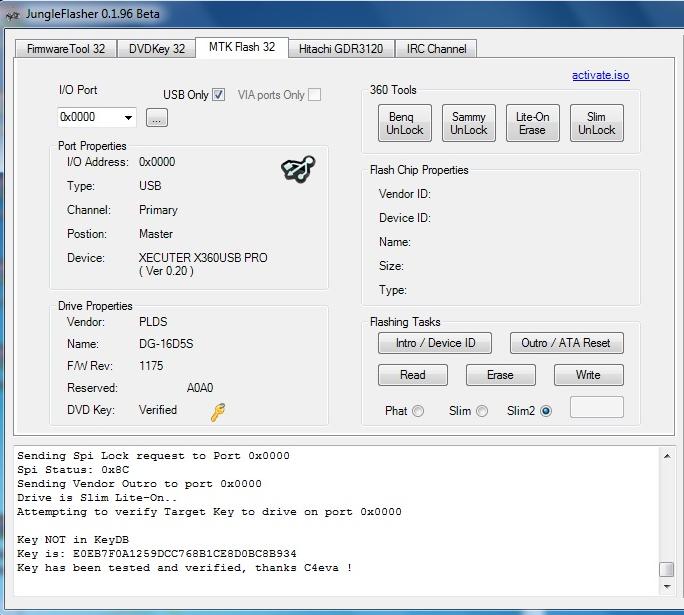The height and width of the screenshot is (615, 684).
Task: Select the MTK Flash 32 tab
Action: (242, 47)
